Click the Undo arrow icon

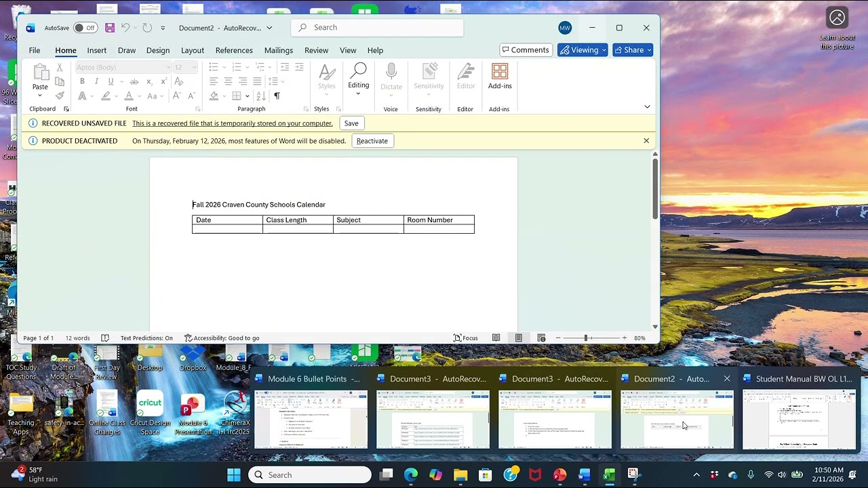[125, 28]
